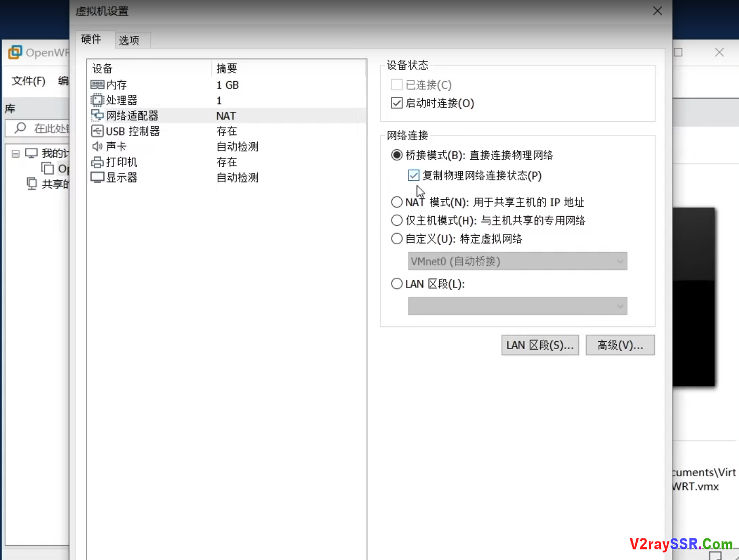739x560 pixels.
Task: Collapse the 我的计算机 tree node
Action: click(x=15, y=152)
